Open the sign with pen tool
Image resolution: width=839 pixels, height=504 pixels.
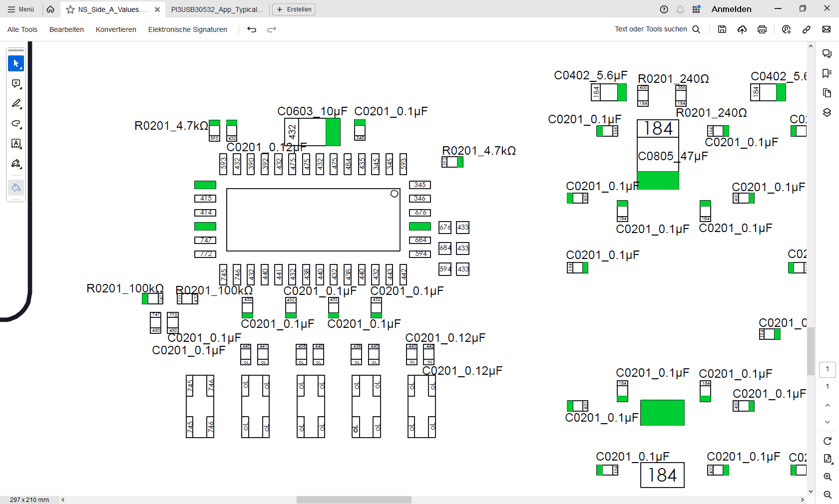point(16,164)
